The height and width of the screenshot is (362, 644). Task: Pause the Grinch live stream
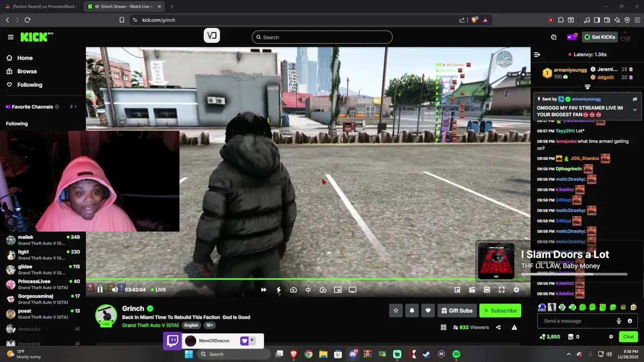pos(100,290)
